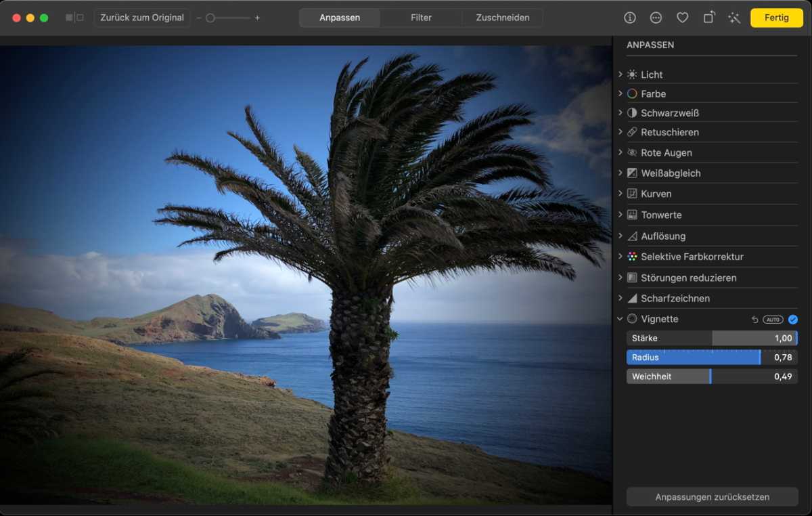Viewport: 812px width, 516px height.
Task: Click the ANPASSEN panel heading
Action: [x=650, y=45]
